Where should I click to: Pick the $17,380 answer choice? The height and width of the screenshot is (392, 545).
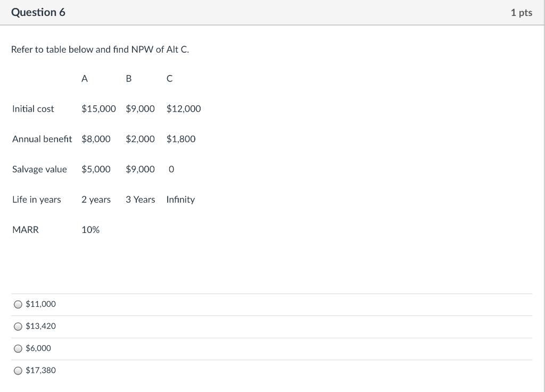(x=18, y=371)
